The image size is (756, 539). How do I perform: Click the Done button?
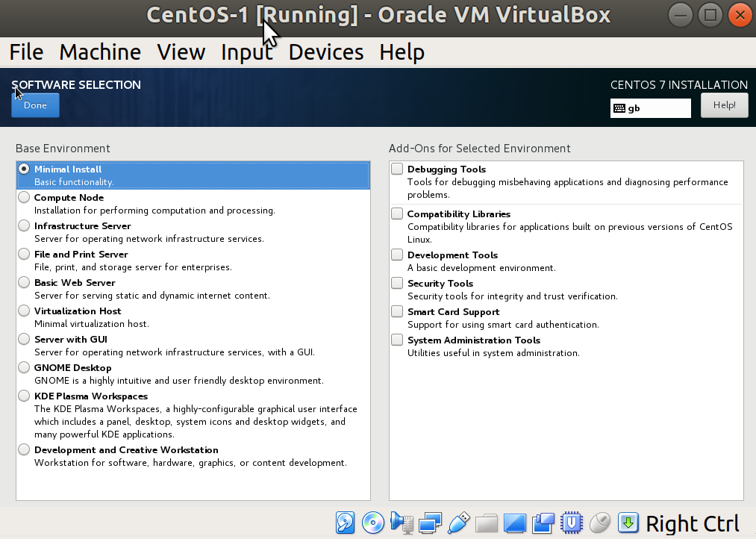click(34, 105)
